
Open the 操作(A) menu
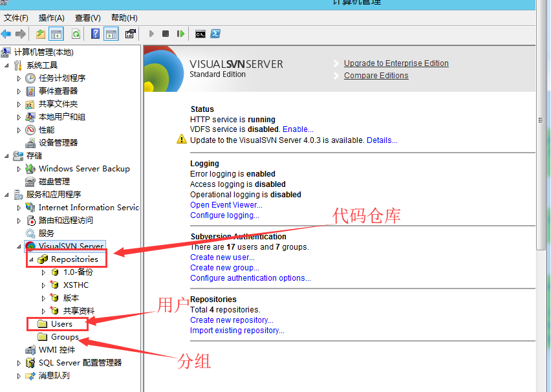(51, 18)
